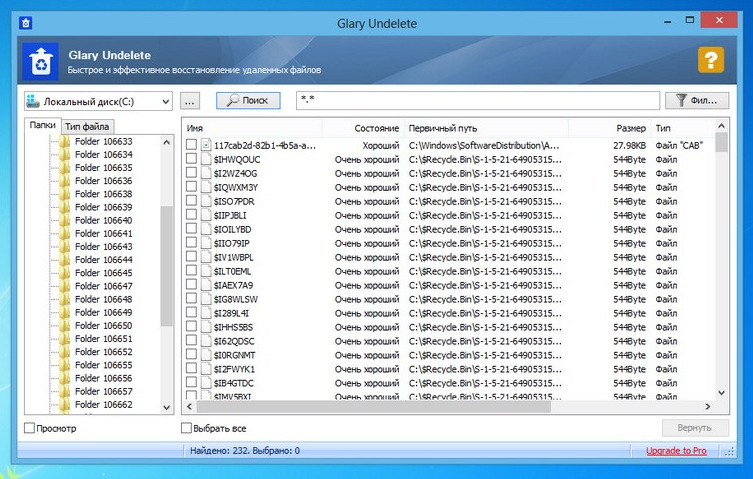
Task: Check the box for file $I2WZ4OG
Action: (x=191, y=172)
